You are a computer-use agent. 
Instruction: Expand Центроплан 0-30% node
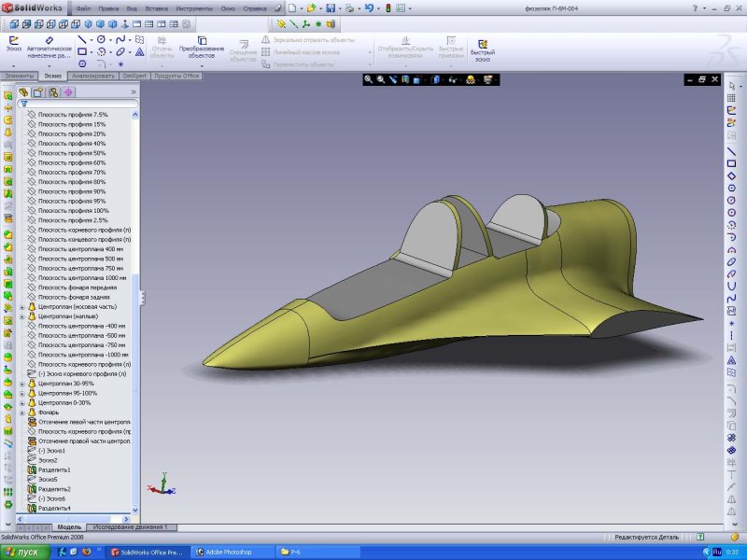click(21, 403)
